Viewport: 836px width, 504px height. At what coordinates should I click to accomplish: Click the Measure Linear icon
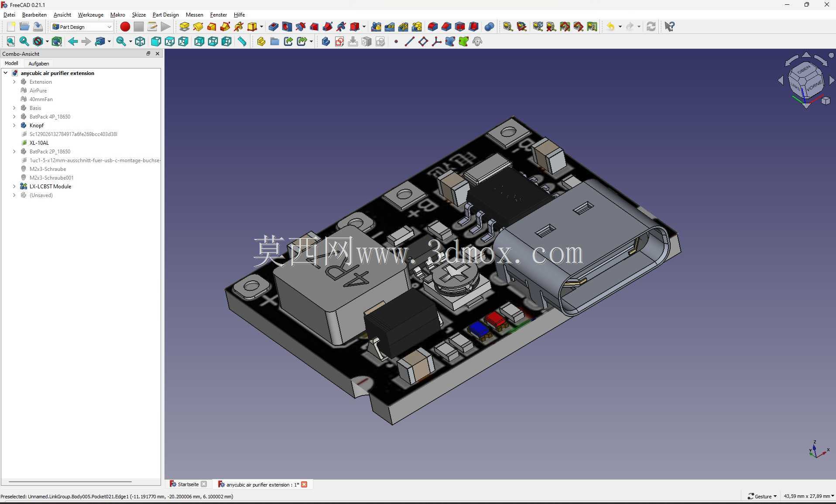point(507,27)
